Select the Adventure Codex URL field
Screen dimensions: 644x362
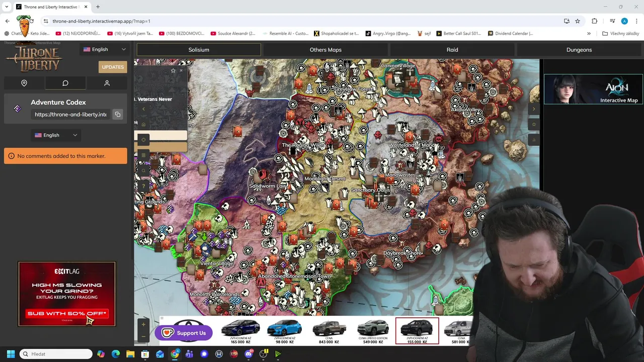point(70,114)
